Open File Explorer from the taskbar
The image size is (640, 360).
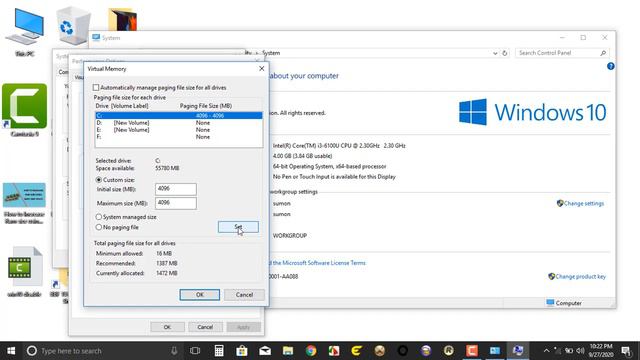(288, 351)
